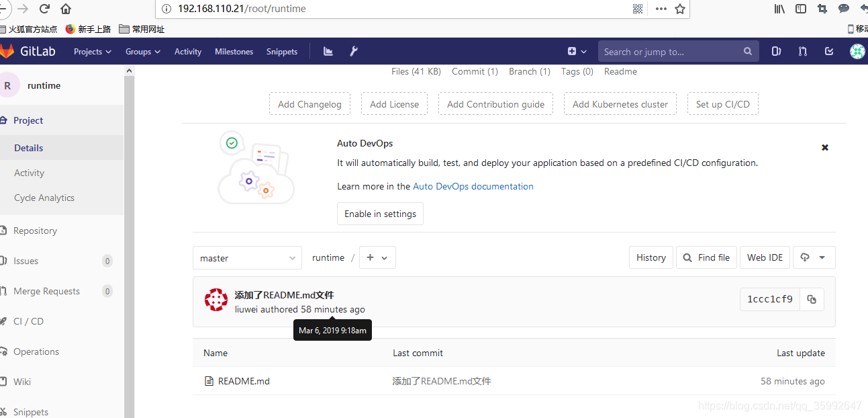The image size is (868, 418).
Task: Open the browser home page icon
Action: (x=66, y=9)
